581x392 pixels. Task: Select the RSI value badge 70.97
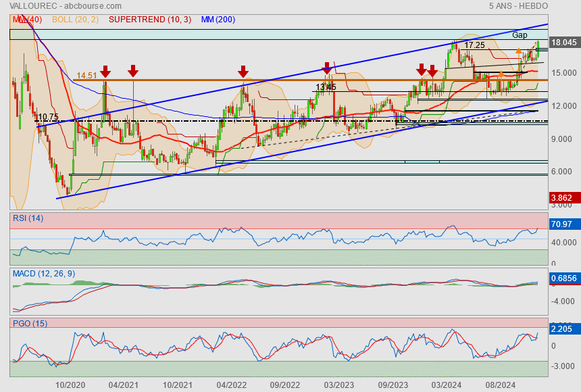(564, 224)
